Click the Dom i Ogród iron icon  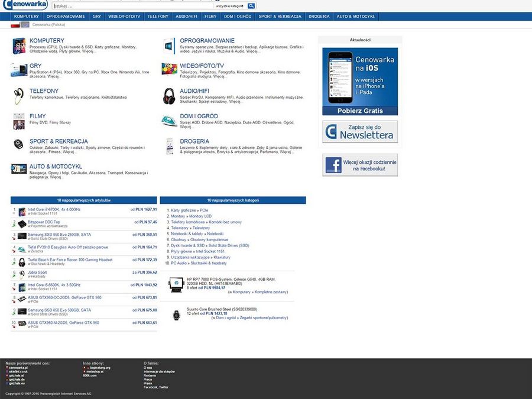coord(169,120)
